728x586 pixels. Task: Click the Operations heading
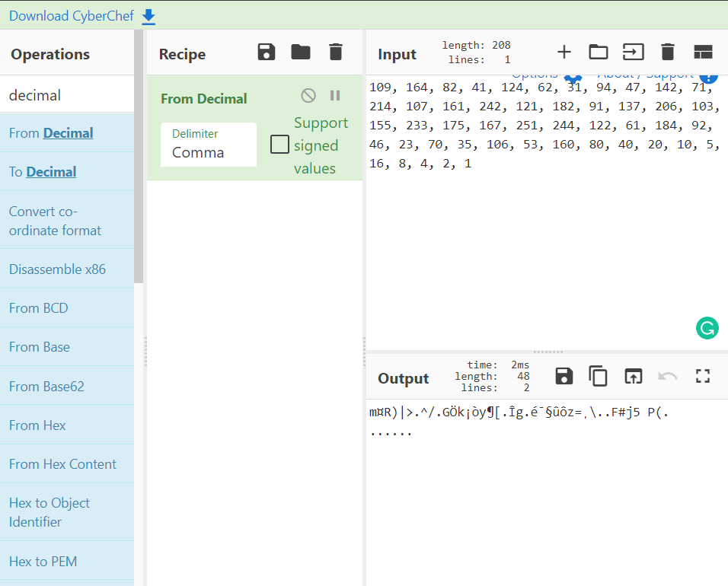[x=50, y=54]
